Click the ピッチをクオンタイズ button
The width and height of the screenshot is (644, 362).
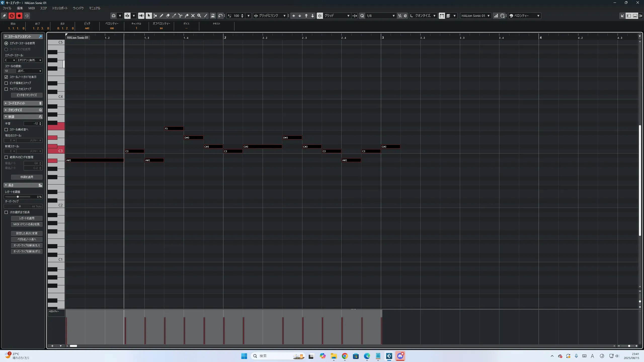coord(27,95)
